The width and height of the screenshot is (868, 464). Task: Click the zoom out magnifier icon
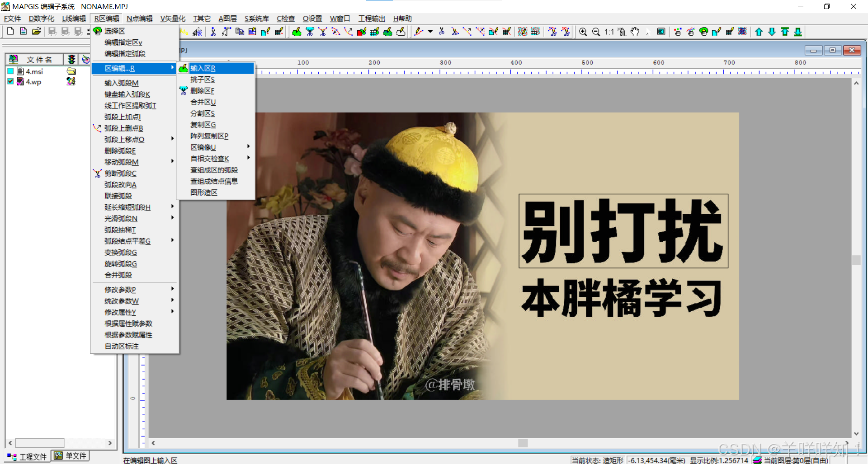pos(596,32)
